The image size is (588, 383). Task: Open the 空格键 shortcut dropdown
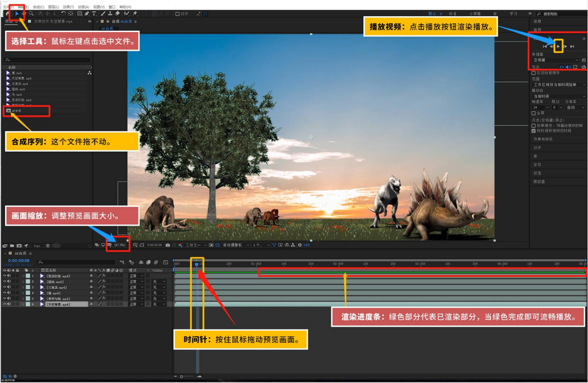click(555, 60)
